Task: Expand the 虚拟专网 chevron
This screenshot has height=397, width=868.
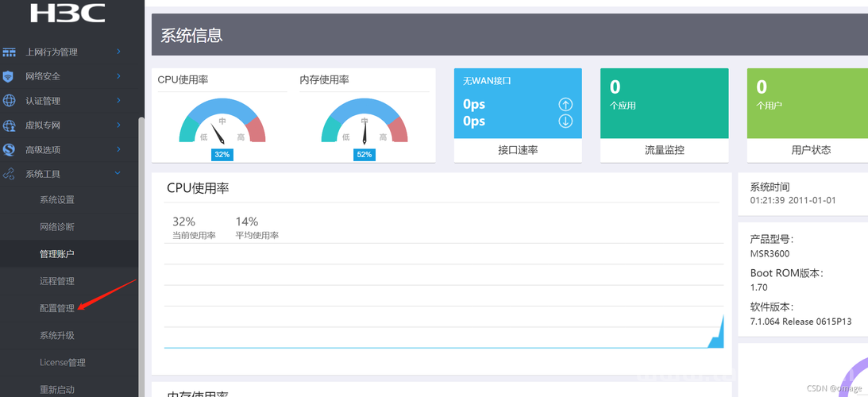Action: [118, 125]
